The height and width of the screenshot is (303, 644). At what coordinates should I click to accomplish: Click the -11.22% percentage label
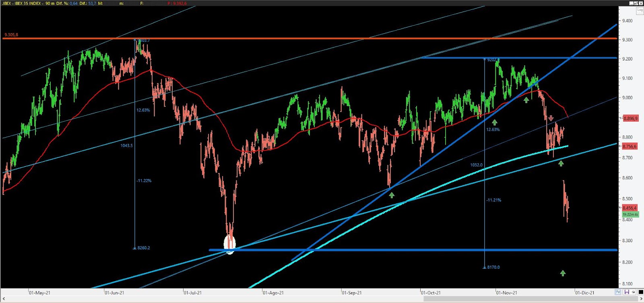pos(144,181)
